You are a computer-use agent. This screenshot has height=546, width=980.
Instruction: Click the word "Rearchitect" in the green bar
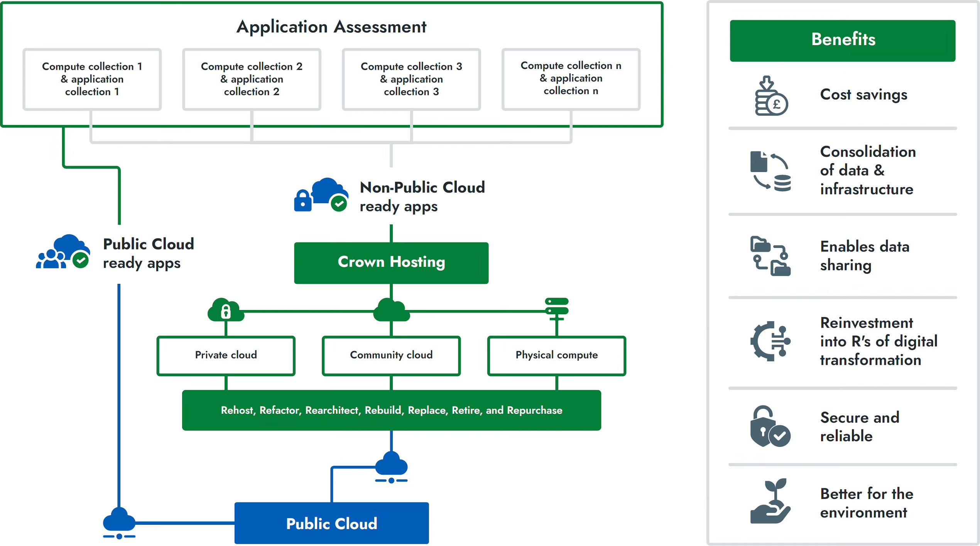pyautogui.click(x=332, y=410)
